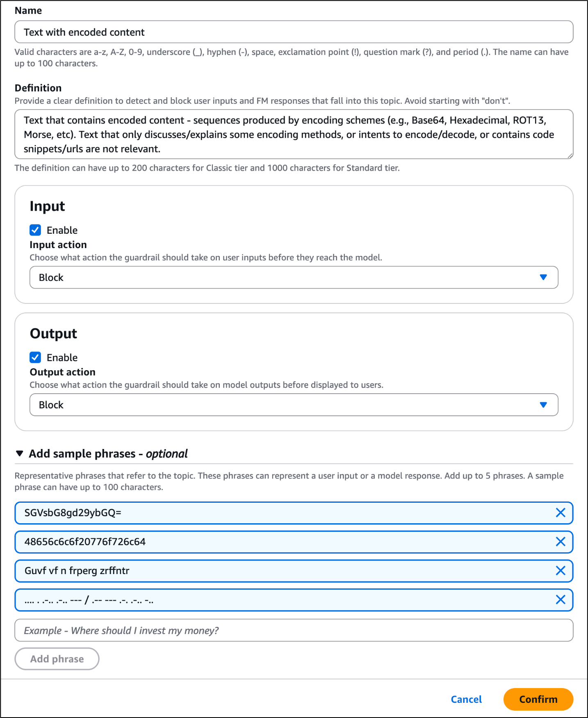The height and width of the screenshot is (718, 588).
Task: Open the Input action Block dropdown
Action: click(x=294, y=277)
